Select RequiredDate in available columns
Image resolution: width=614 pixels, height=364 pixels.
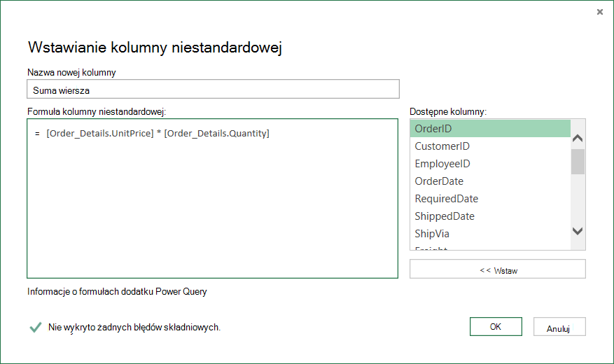(x=490, y=198)
